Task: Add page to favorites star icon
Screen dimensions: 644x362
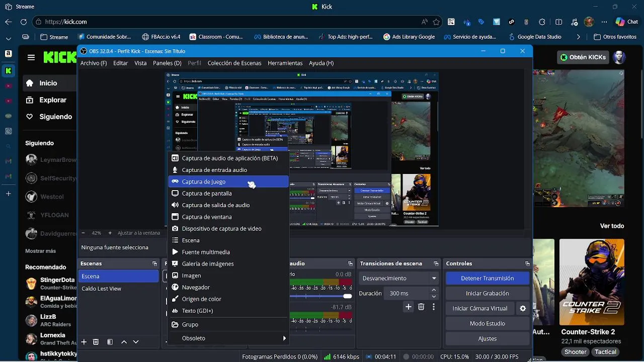Action: point(436,22)
